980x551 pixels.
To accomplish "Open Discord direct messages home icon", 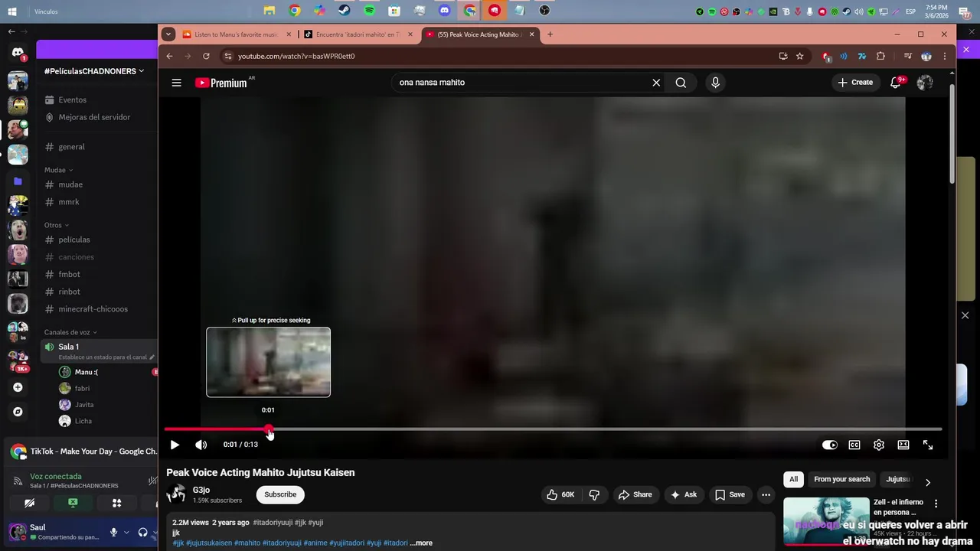I will tap(18, 52).
